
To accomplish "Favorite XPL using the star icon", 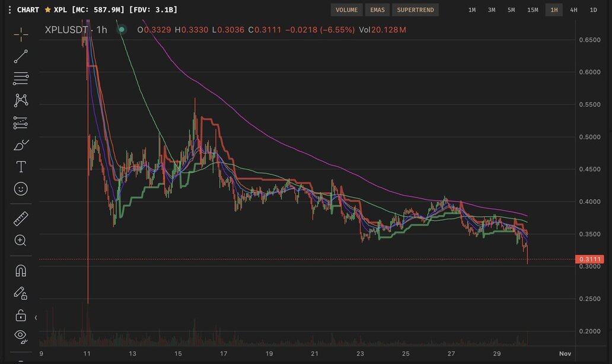I will (47, 10).
